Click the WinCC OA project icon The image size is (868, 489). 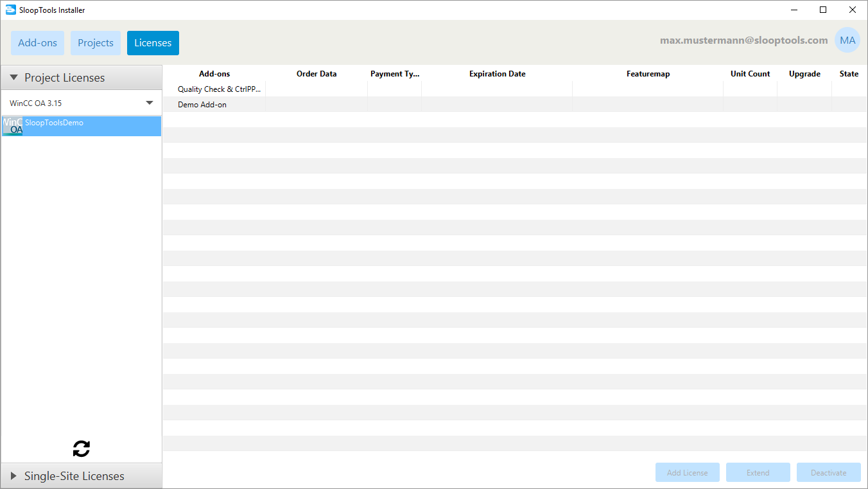pos(12,126)
